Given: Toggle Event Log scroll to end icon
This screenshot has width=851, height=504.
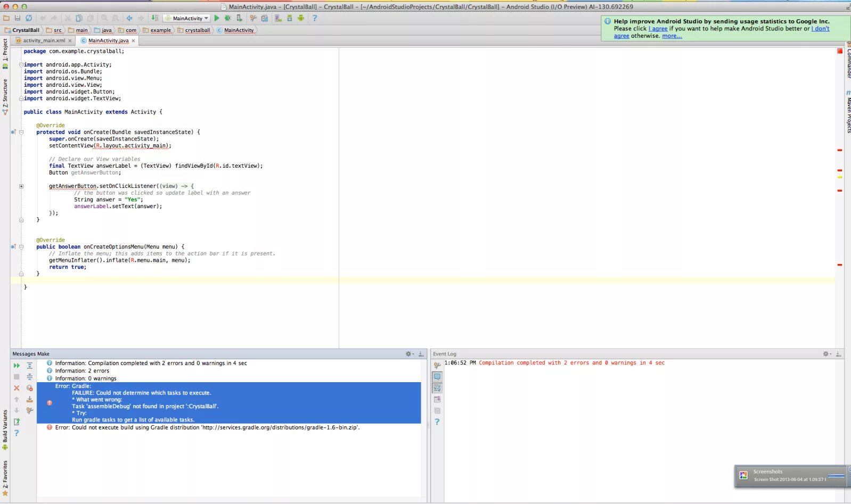Looking at the screenshot, I should pyautogui.click(x=437, y=399).
